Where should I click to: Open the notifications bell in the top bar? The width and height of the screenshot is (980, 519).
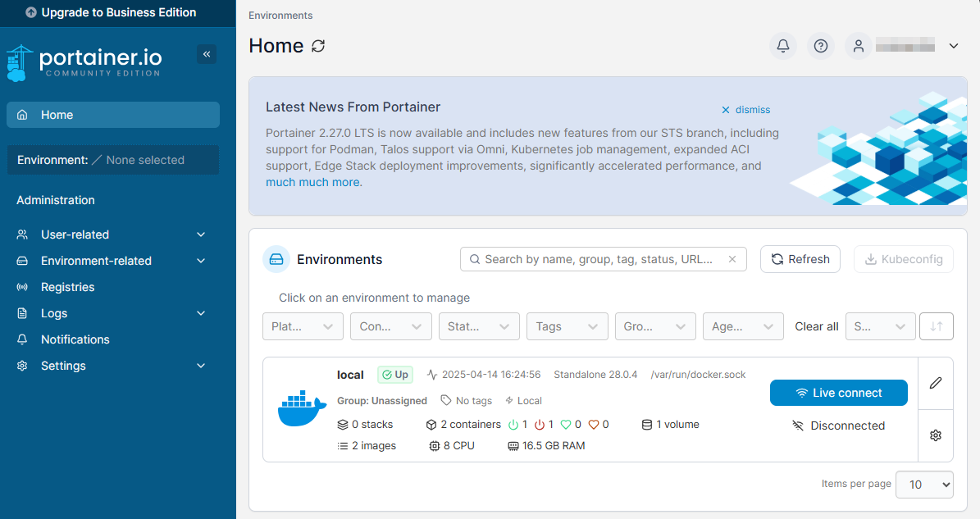(x=782, y=46)
